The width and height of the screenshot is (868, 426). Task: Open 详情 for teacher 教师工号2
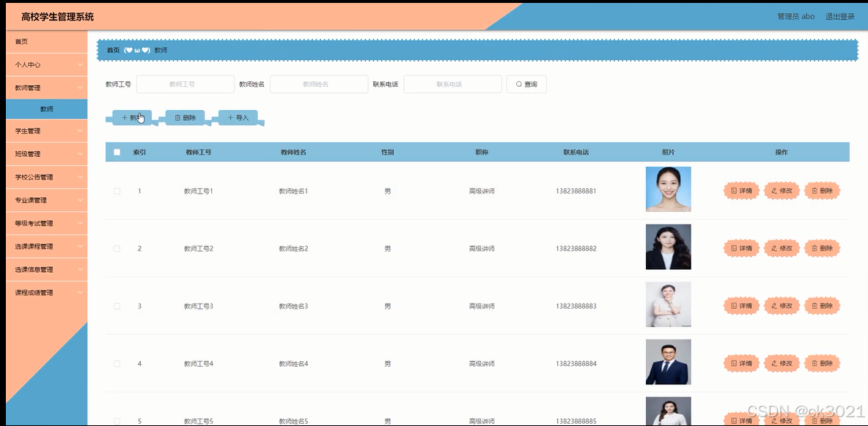[x=742, y=248]
